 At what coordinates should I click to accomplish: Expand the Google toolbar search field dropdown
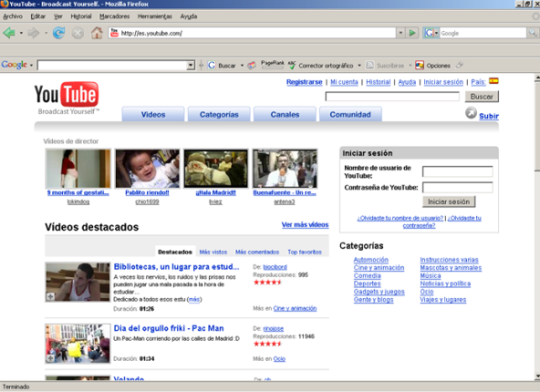coord(191,65)
